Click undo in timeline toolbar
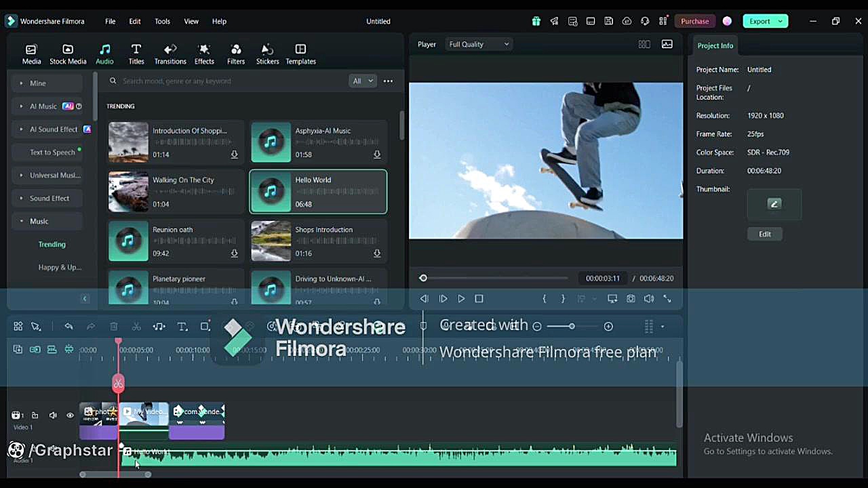Image resolution: width=868 pixels, height=488 pixels. pos(68,327)
